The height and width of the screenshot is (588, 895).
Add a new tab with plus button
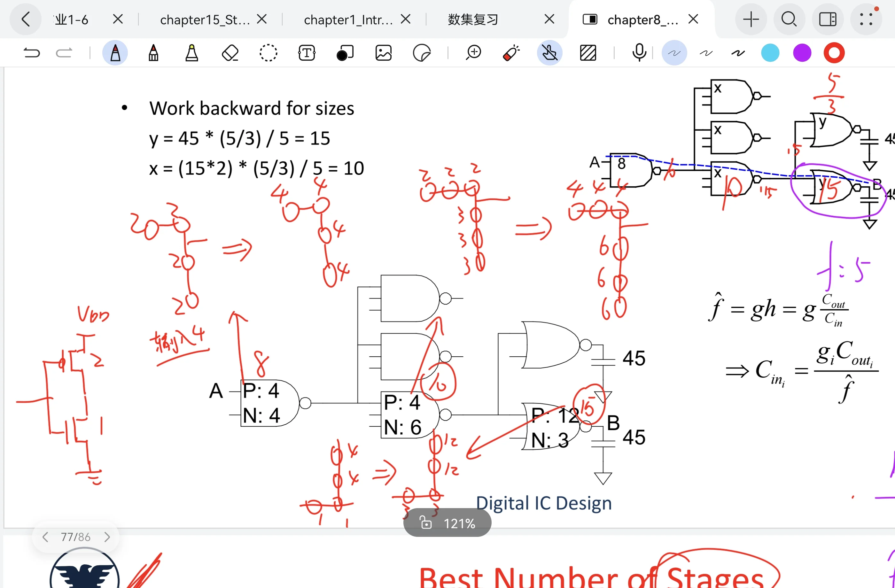coord(751,19)
